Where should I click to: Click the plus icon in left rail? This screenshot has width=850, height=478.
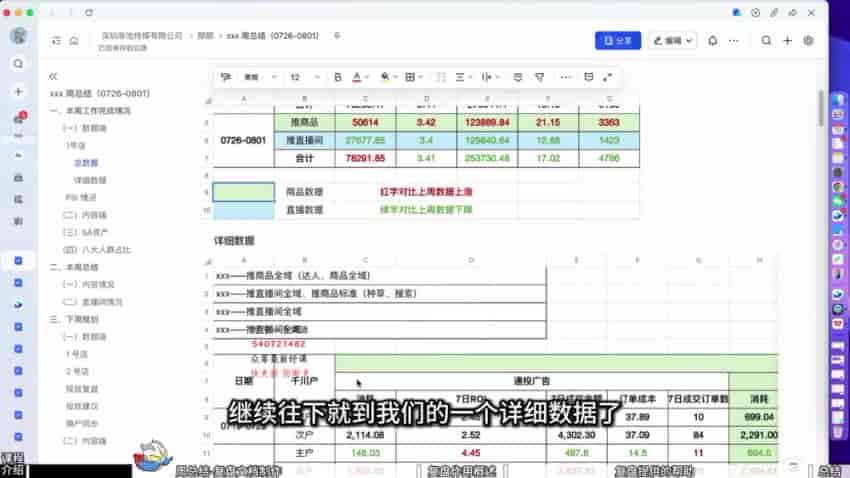click(x=18, y=92)
